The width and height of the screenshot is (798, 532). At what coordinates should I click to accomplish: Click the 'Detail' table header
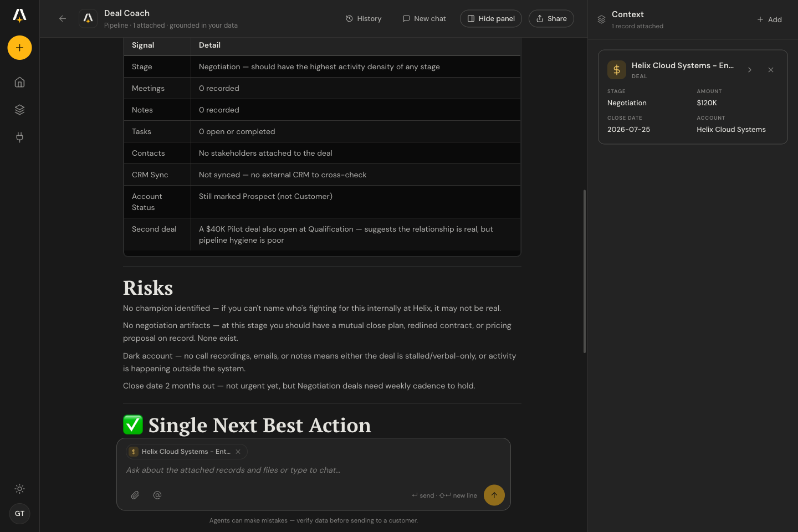coord(210,45)
